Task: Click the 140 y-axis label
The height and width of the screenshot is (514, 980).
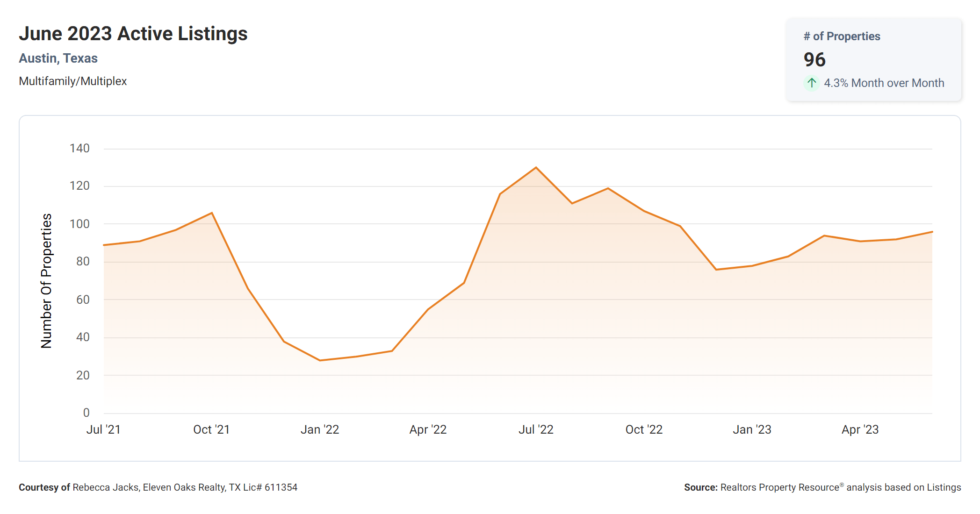Action: 79,149
